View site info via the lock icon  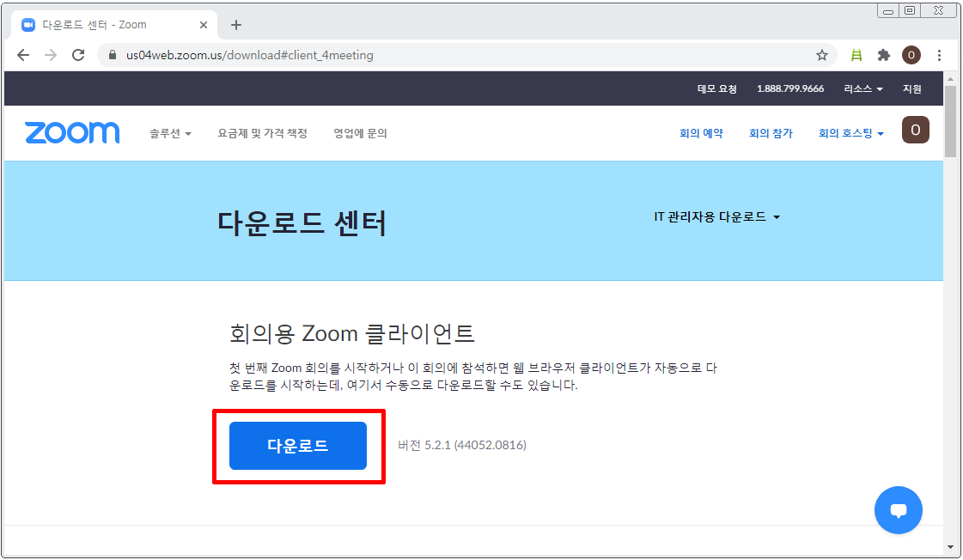coord(113,55)
